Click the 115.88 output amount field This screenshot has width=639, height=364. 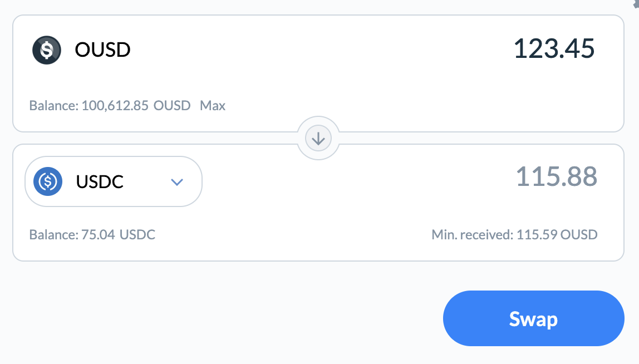556,176
